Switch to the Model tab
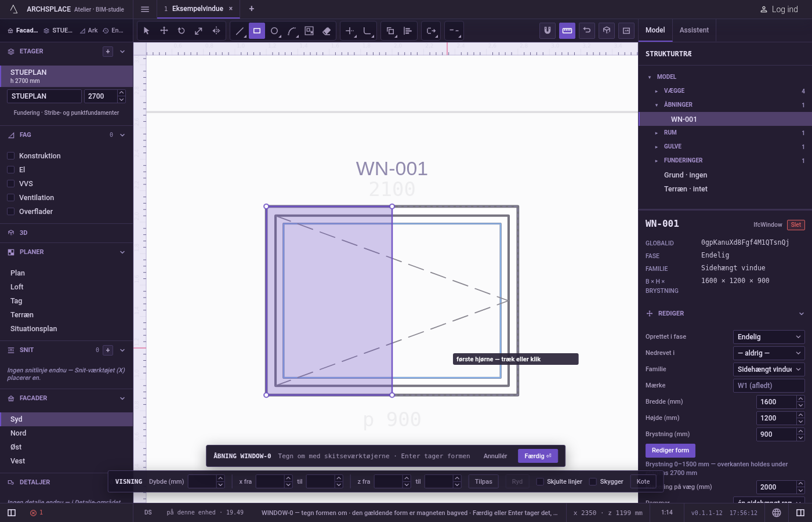 tap(655, 30)
